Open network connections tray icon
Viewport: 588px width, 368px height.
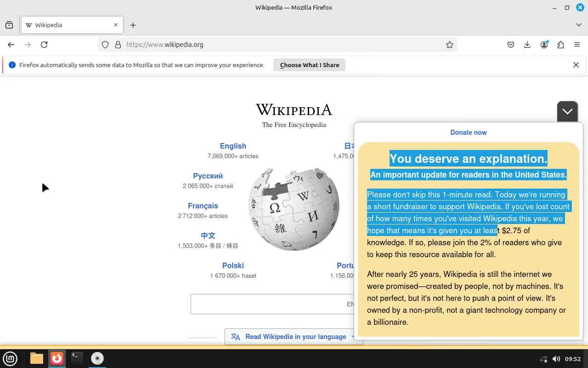pos(543,359)
